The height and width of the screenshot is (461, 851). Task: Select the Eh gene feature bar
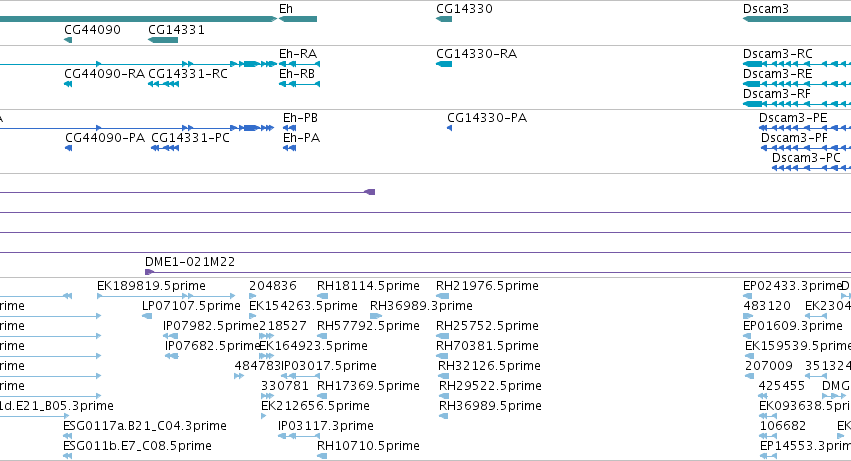297,19
